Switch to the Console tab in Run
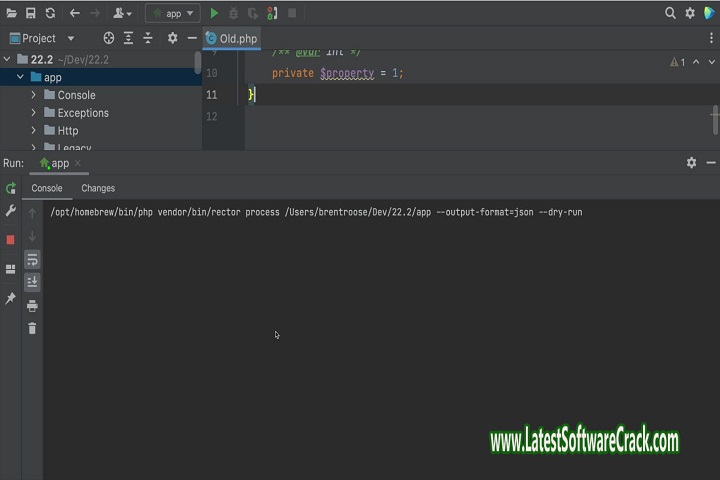This screenshot has height=480, width=720. pos(47,188)
